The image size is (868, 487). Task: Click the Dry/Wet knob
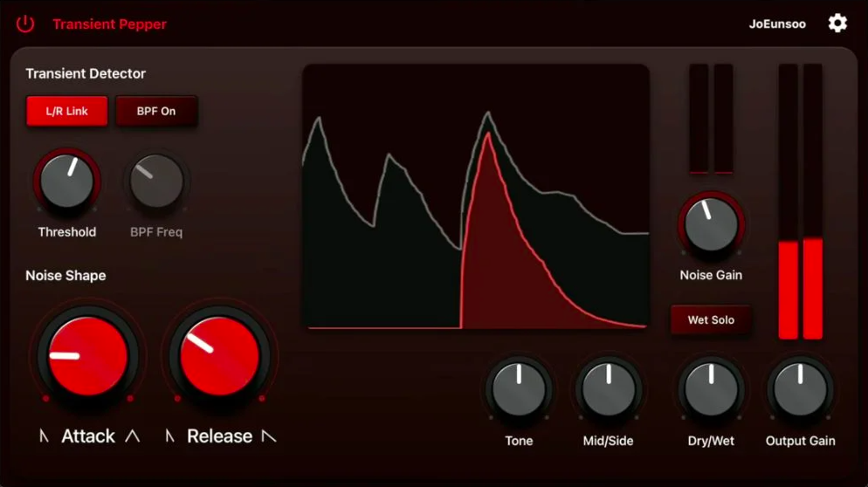[x=711, y=390]
